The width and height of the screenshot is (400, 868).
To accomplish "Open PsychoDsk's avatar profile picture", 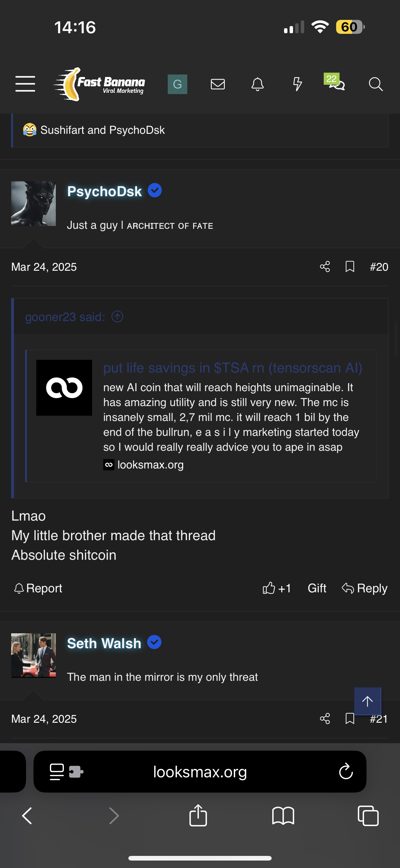I will [x=33, y=204].
